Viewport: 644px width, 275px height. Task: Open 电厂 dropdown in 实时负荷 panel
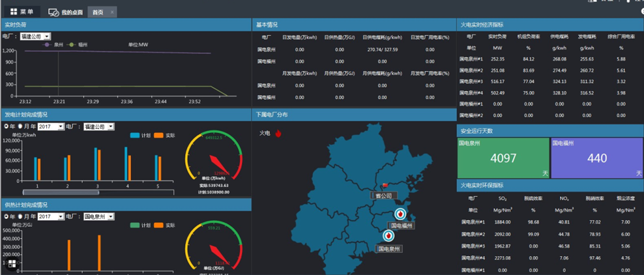(x=35, y=36)
